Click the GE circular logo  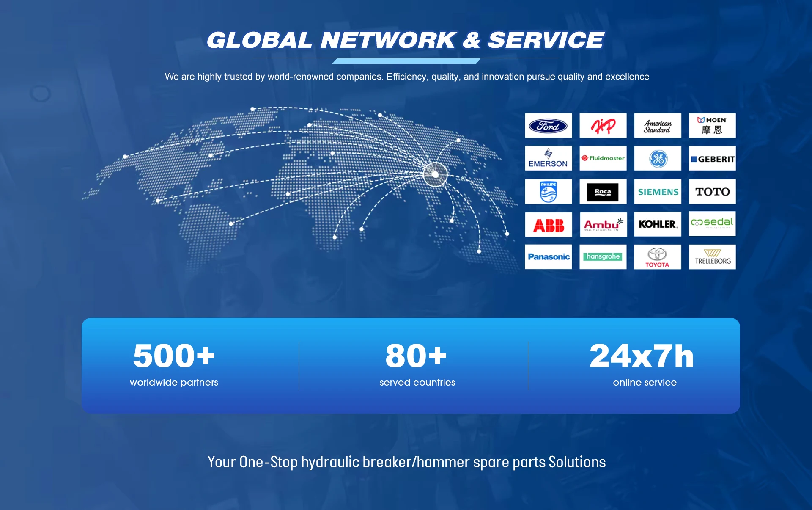click(658, 159)
